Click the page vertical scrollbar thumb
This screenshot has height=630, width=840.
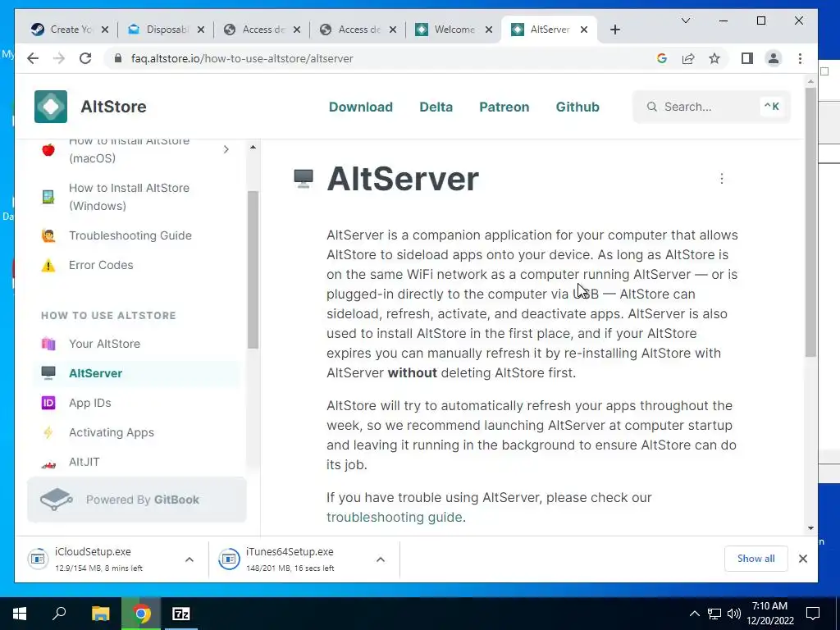tap(810, 222)
